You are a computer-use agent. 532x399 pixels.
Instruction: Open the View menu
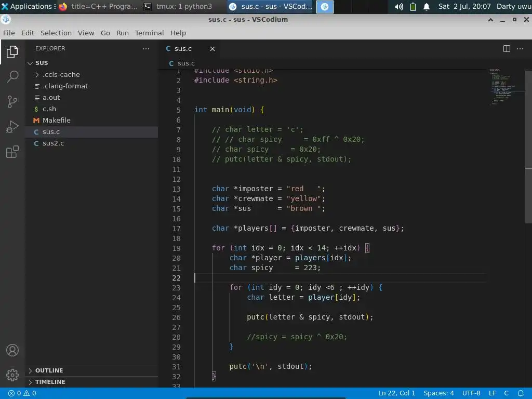(x=86, y=33)
